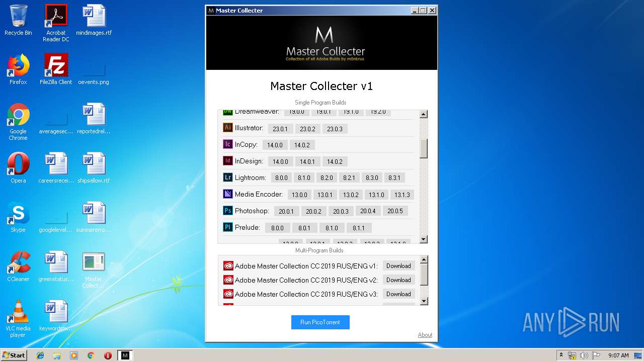The image size is (644, 362).
Task: Click the Lightroom Lr icon
Action: pos(228,177)
